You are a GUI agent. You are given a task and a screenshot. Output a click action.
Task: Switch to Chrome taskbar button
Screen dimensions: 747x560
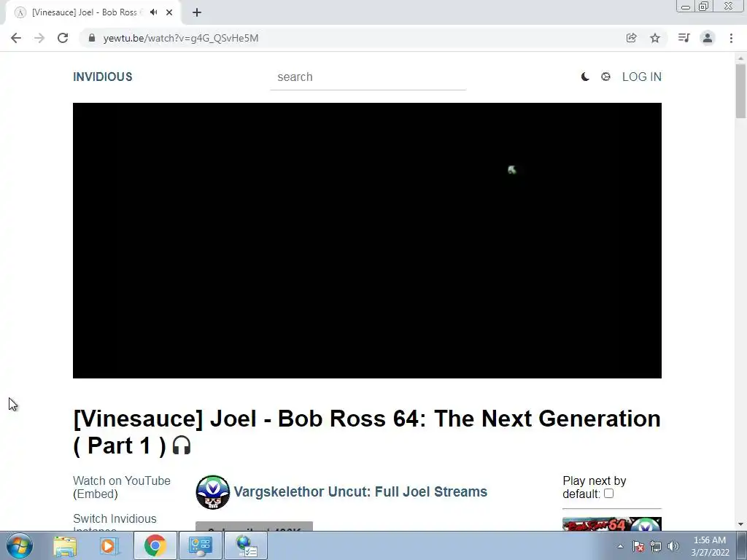[155, 545]
